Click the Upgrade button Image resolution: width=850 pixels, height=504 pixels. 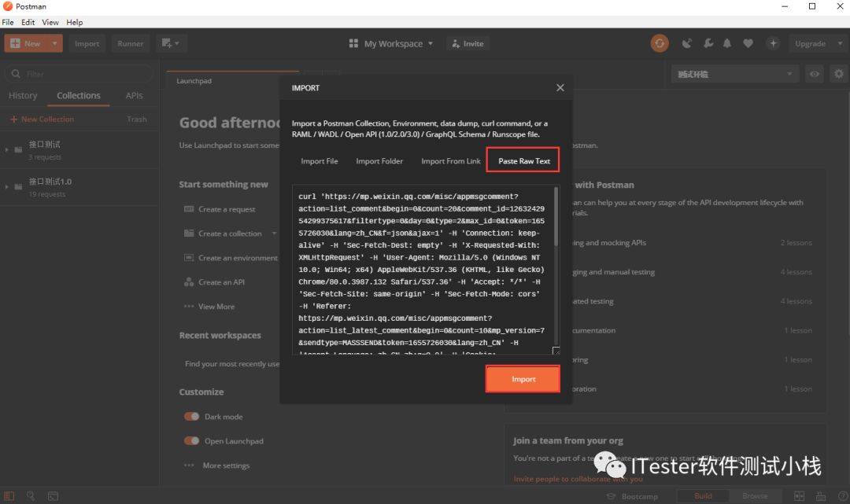pyautogui.click(x=810, y=43)
